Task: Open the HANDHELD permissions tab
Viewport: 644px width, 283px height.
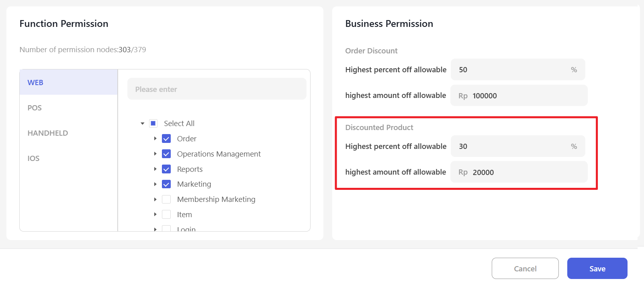Action: pyautogui.click(x=47, y=133)
